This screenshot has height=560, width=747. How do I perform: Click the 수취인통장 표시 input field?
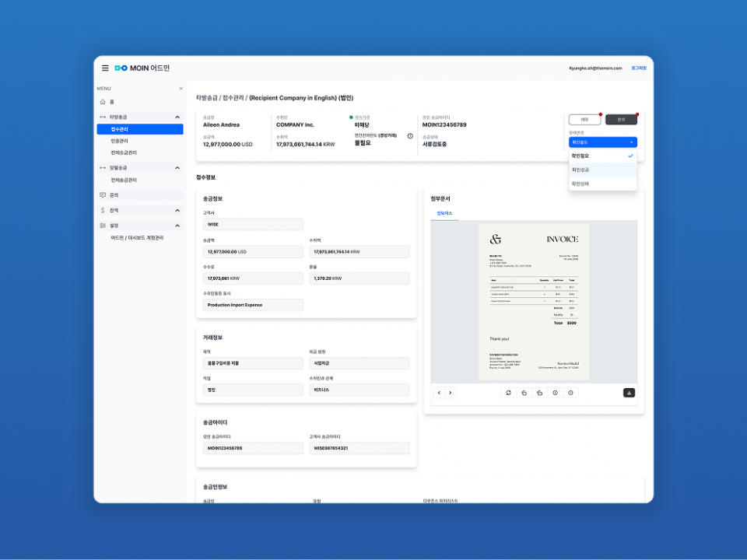pos(253,305)
